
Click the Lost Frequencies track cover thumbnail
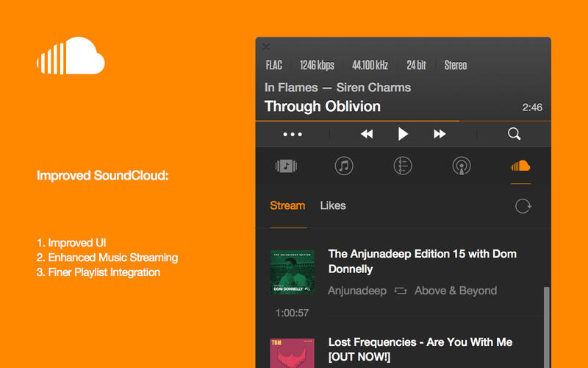292,353
